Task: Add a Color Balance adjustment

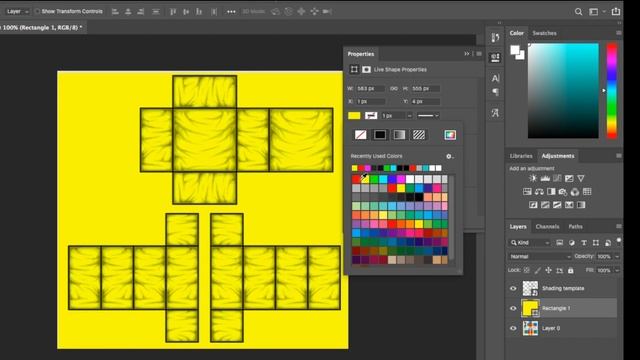Action: (x=539, y=191)
